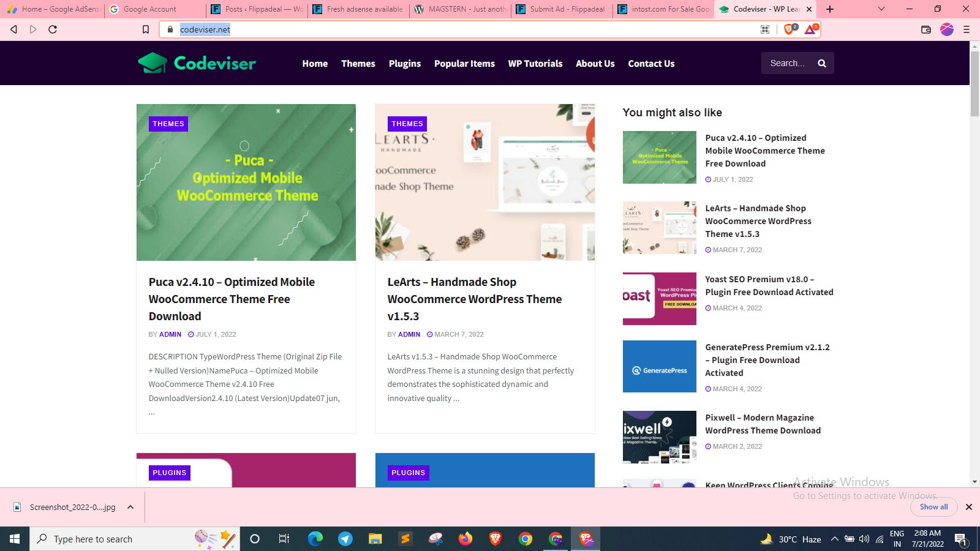980x551 pixels.
Task: Open the Brave wallet icon
Action: tap(926, 29)
